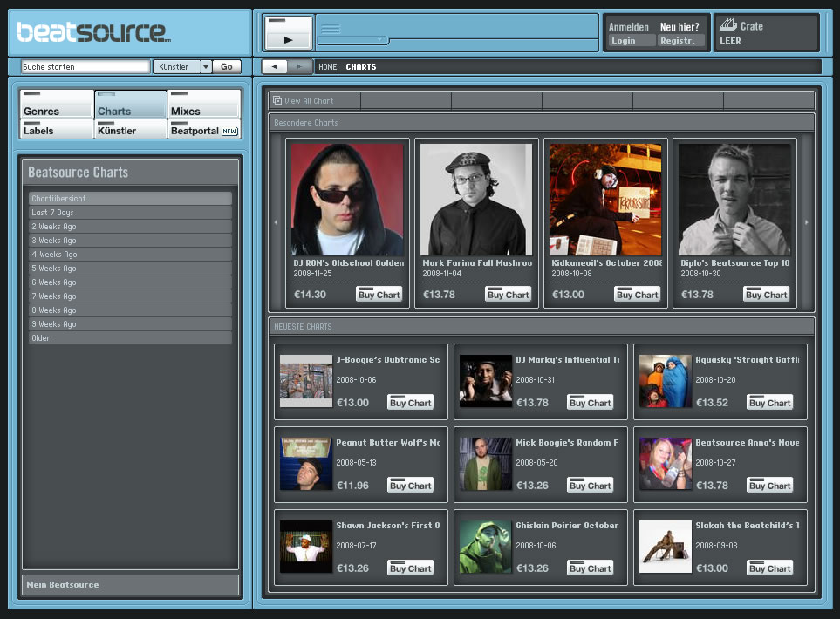Open DJ Marky's Influential chart thumbnail
This screenshot has height=619, width=840.
pos(485,381)
